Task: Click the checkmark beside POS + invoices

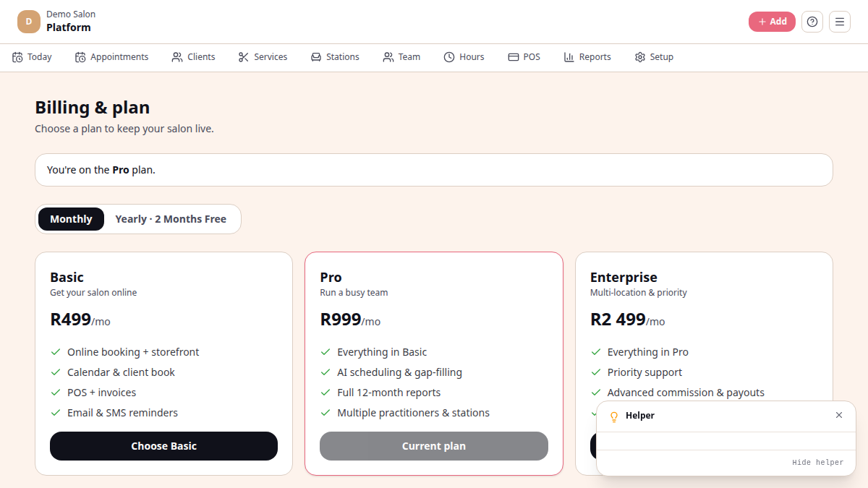Action: tap(56, 393)
